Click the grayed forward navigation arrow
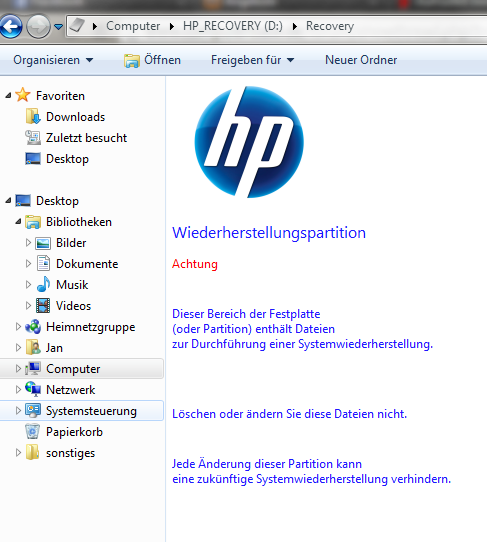The image size is (487, 542). click(x=38, y=26)
